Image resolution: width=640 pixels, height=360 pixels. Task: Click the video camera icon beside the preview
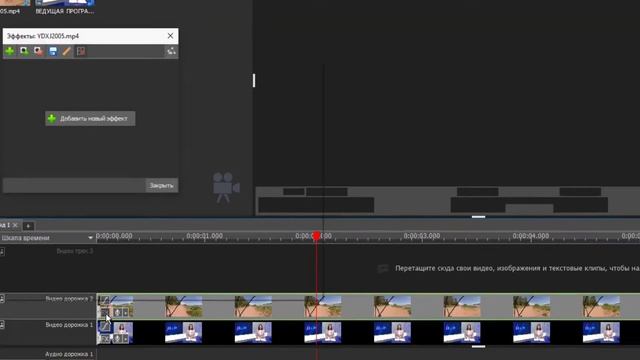225,187
